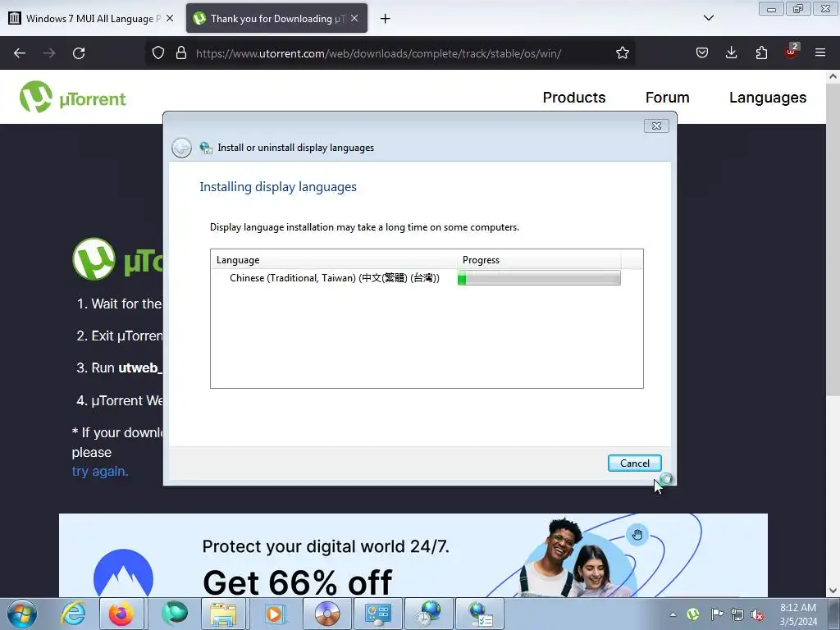This screenshot has height=630, width=840.
Task: Open Action Center flag icon
Action: click(716, 614)
